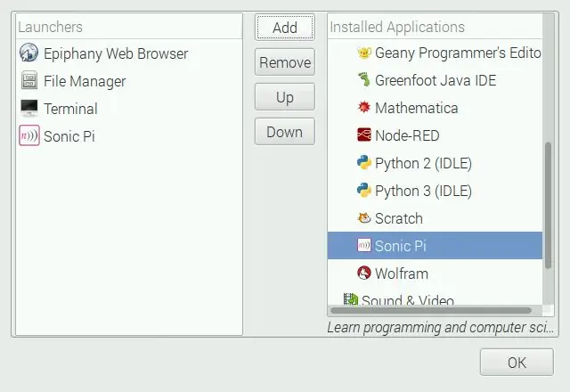Select the File Manager cabinet icon
Viewport: 570px width, 392px height.
point(29,80)
